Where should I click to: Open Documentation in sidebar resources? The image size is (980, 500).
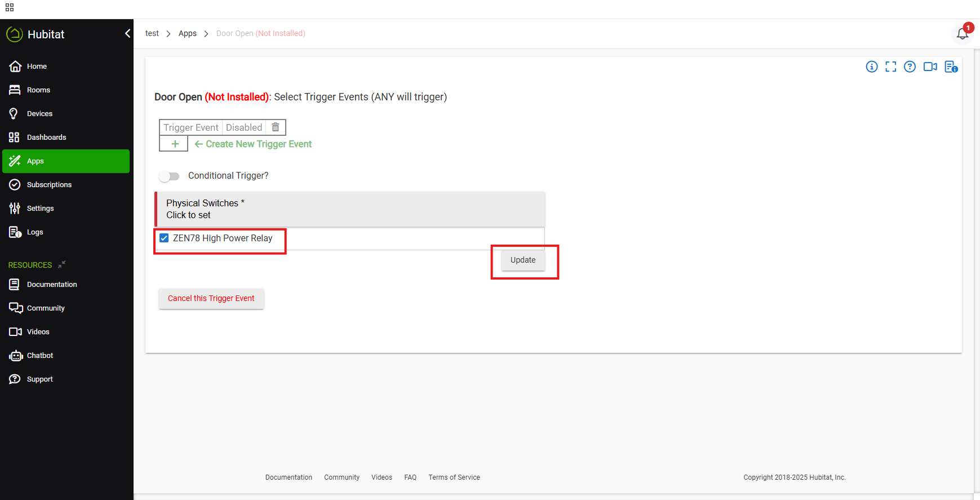coord(66,285)
